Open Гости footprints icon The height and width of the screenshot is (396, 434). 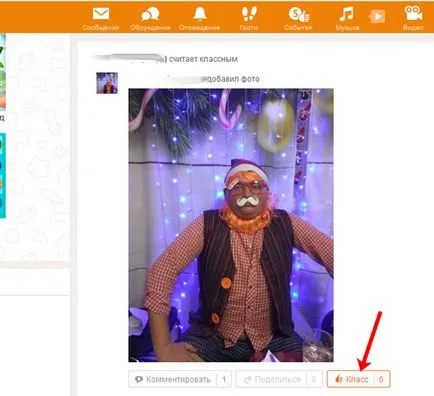pos(249,14)
